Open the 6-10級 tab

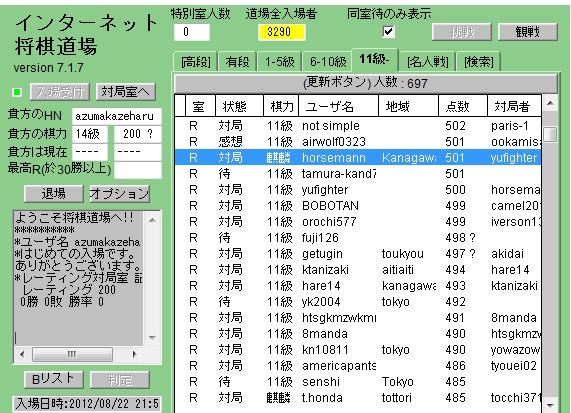pos(328,62)
